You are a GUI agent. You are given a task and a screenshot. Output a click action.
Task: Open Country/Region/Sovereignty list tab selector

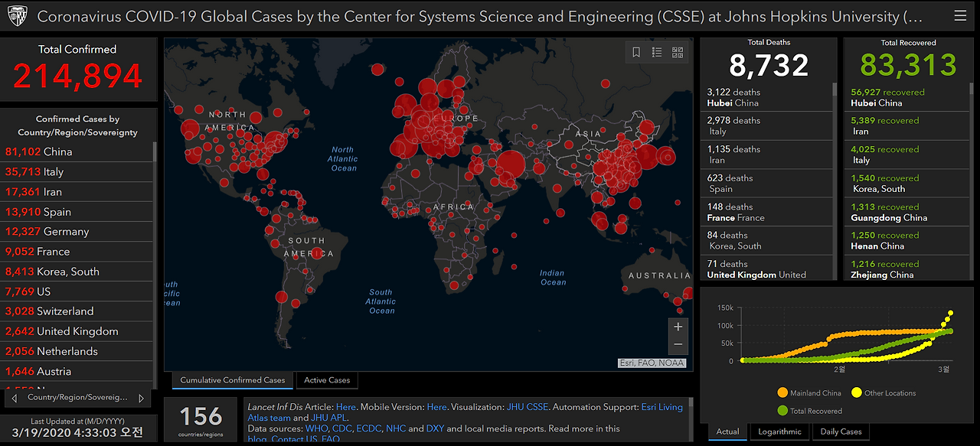tap(77, 398)
